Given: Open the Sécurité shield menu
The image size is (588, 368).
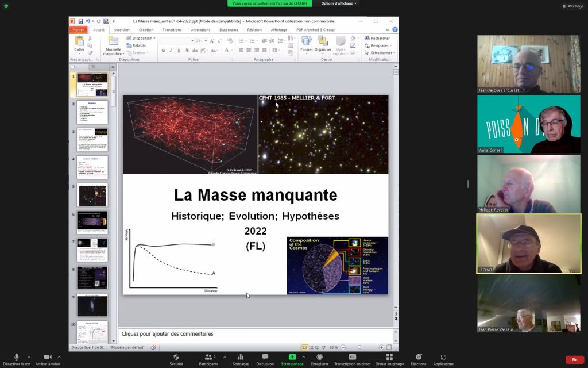Looking at the screenshot, I should coord(176,359).
